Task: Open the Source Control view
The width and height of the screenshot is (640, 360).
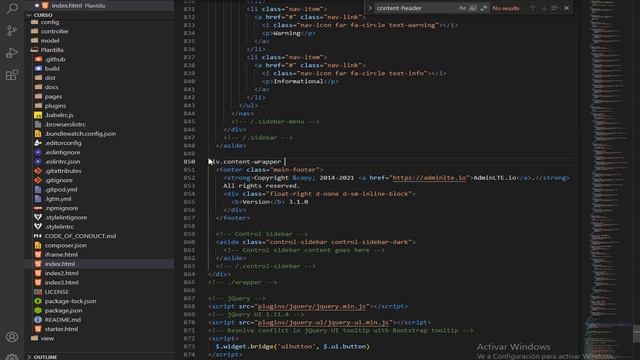Action: [x=12, y=31]
